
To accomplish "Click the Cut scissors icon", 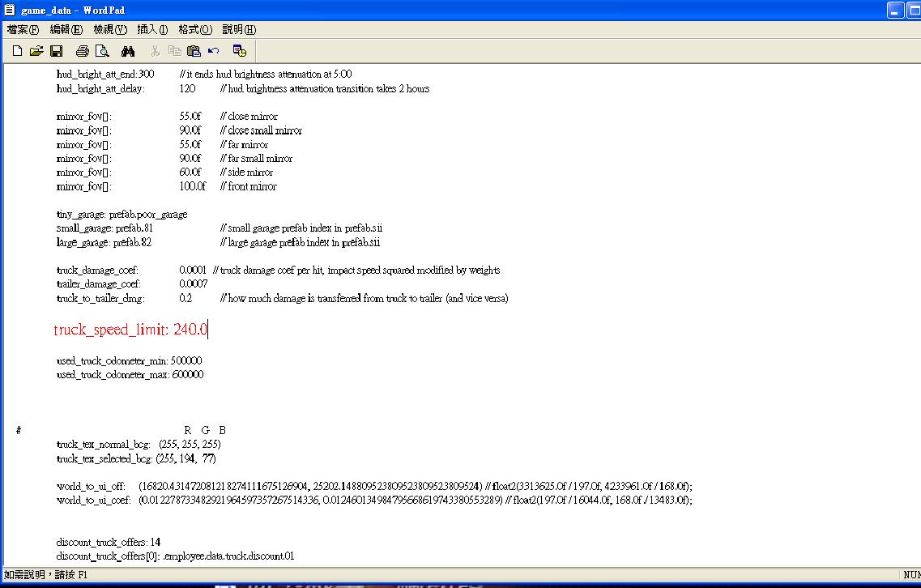I will [155, 51].
